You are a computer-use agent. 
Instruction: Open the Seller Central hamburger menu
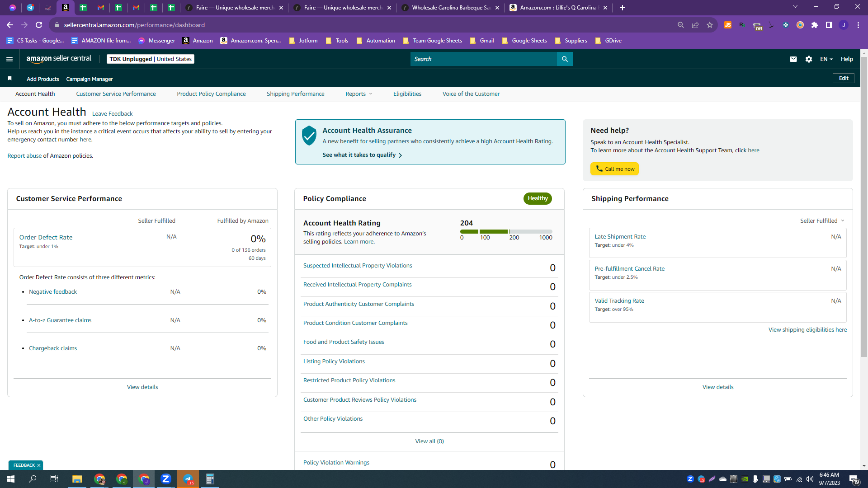point(9,59)
